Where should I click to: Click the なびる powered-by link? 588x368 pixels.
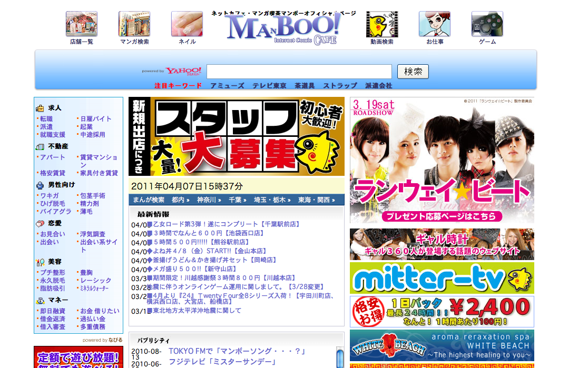point(115,340)
